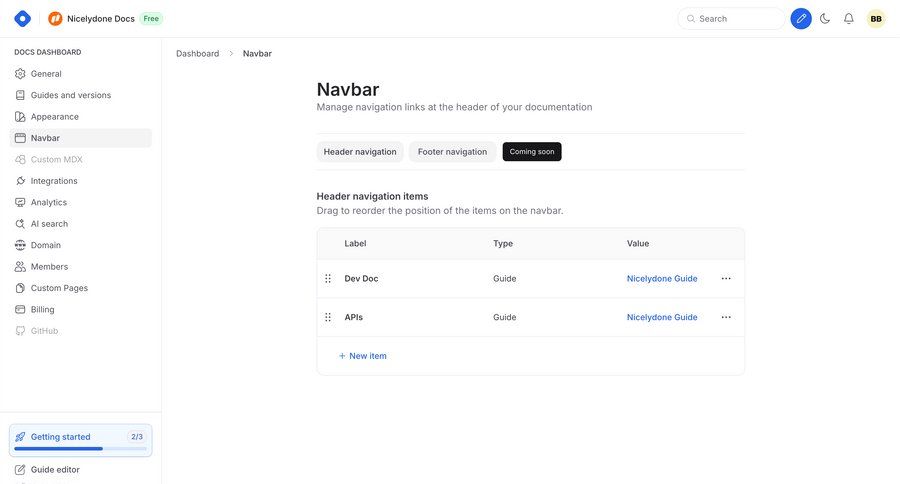Go to Domain settings
Image resolution: width=900 pixels, height=484 pixels.
pos(80,245)
